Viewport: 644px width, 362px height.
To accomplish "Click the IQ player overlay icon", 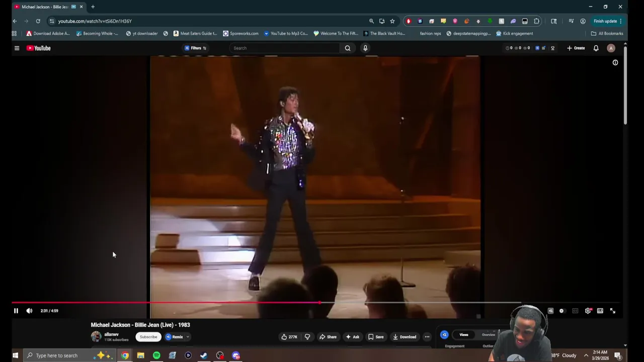I will [x=550, y=311].
